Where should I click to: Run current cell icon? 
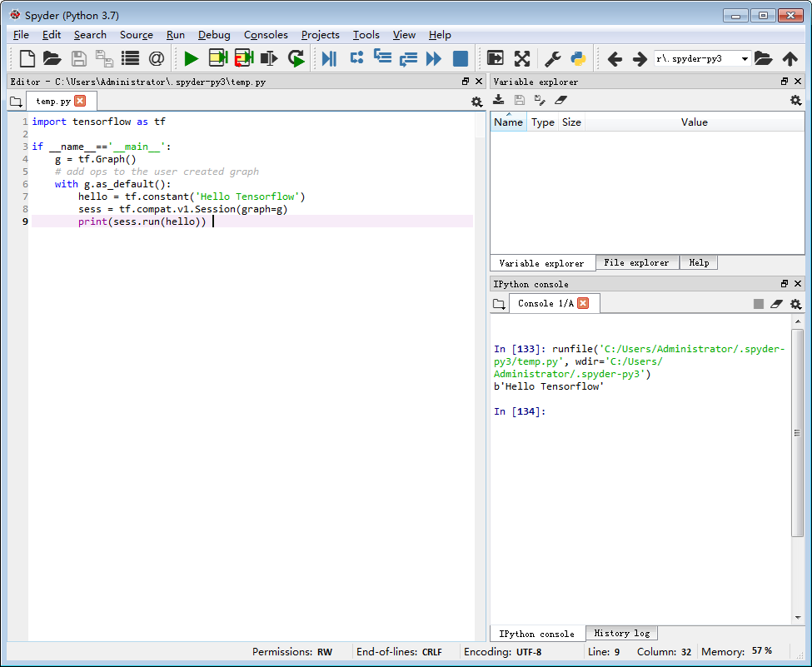pos(218,58)
